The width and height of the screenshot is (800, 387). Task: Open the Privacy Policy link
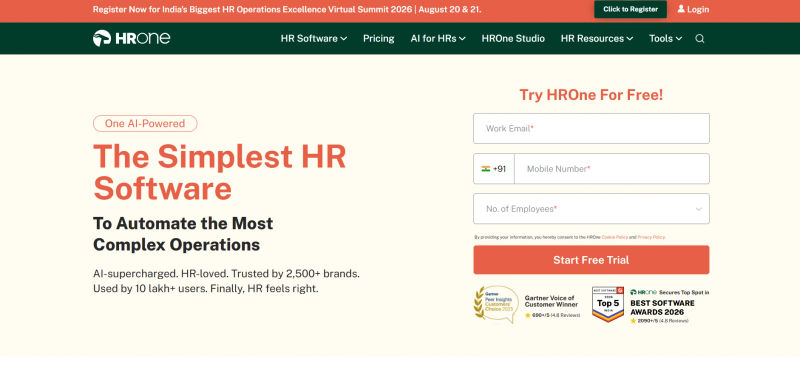coord(651,237)
